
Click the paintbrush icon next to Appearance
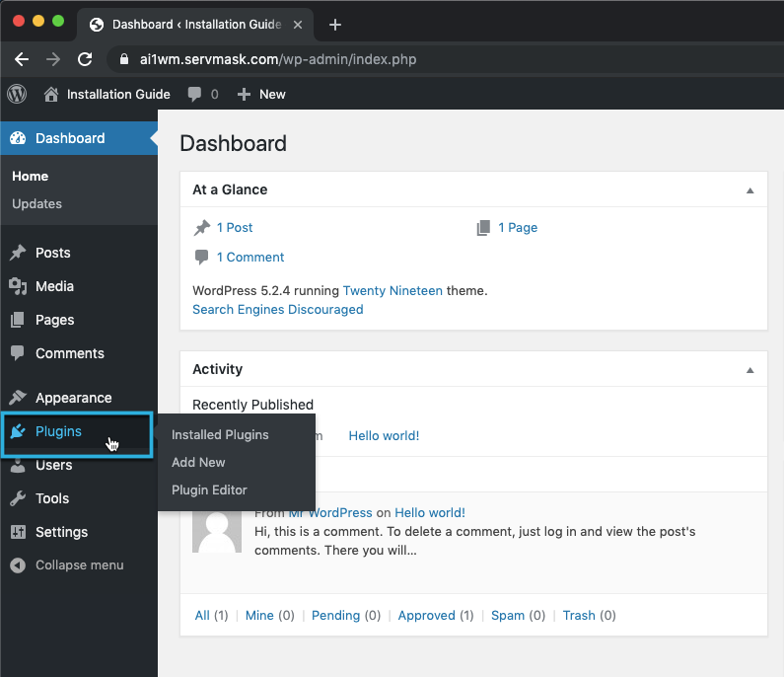coord(18,398)
